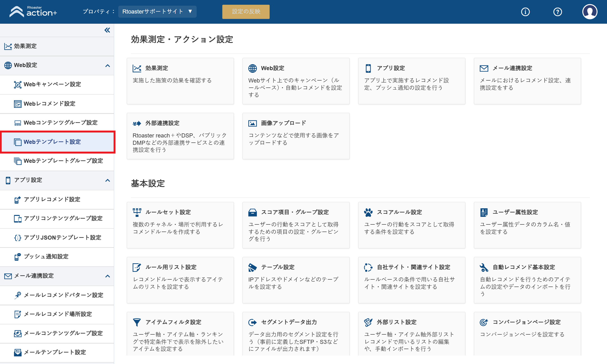This screenshot has width=607, height=364.
Task: Open アプリJSONテンプレート設定 from the sidebar
Action: pyautogui.click(x=57, y=238)
